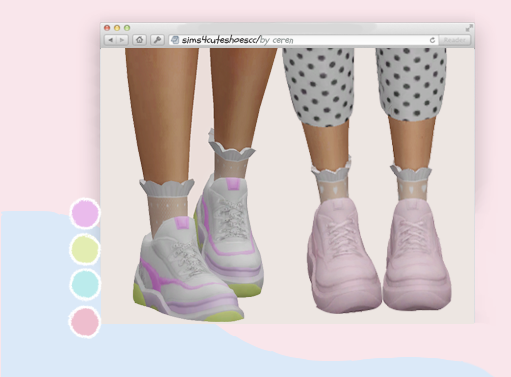Click the site favicon in address bar
This screenshot has width=511, height=377.
(x=175, y=40)
